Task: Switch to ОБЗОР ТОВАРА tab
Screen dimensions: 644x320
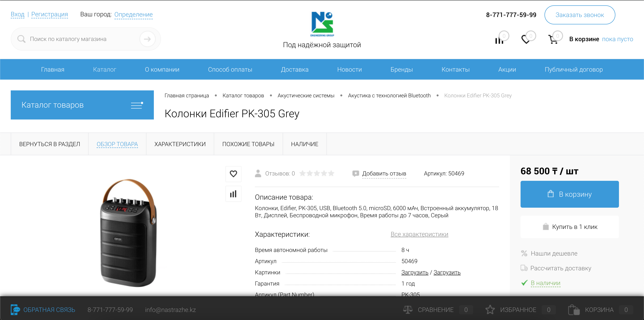Action: click(117, 144)
